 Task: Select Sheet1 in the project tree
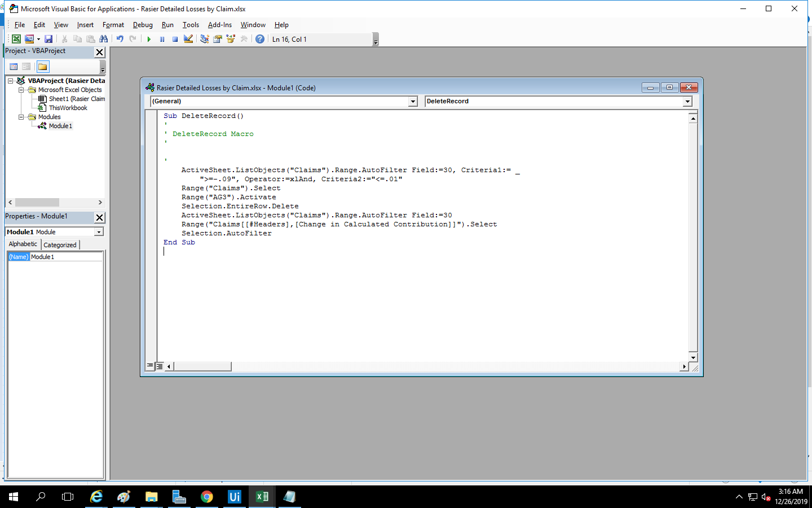click(77, 99)
